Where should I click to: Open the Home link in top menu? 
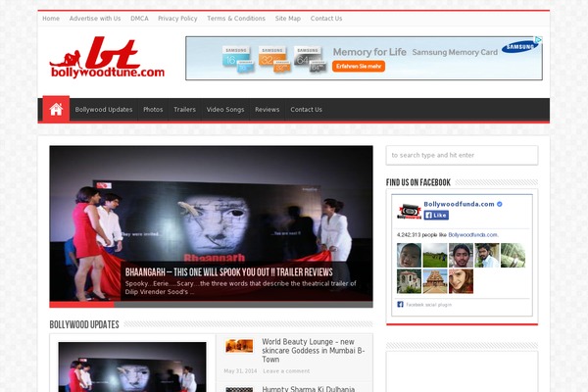click(51, 19)
